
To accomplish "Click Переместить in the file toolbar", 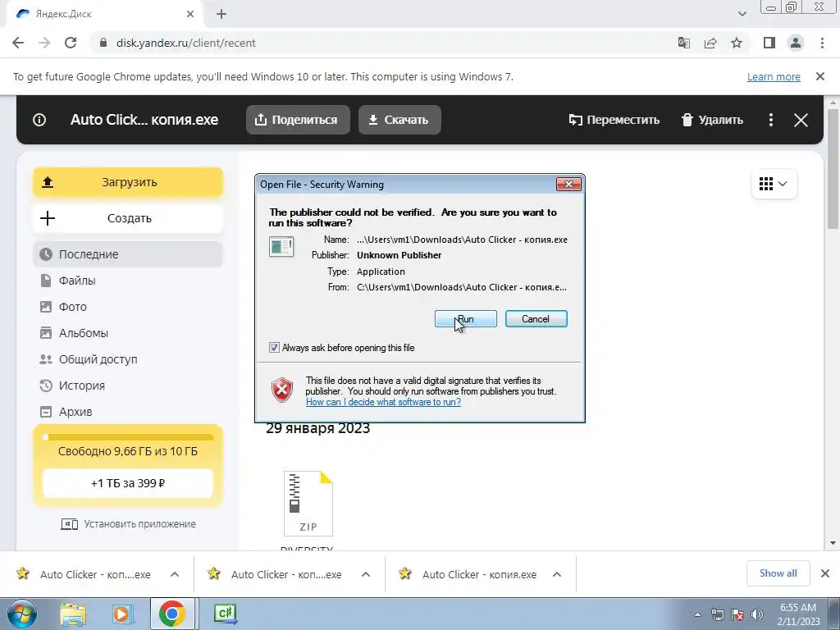I will pyautogui.click(x=614, y=120).
